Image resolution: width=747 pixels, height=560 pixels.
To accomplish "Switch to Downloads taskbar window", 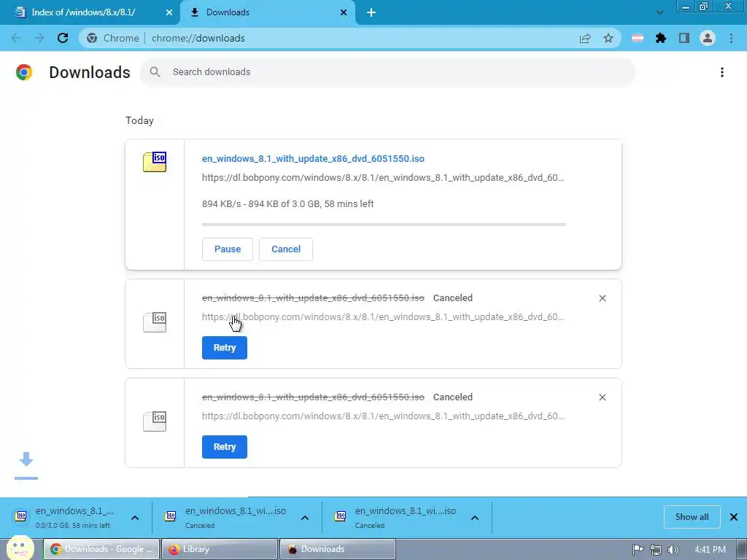I will 337,549.
